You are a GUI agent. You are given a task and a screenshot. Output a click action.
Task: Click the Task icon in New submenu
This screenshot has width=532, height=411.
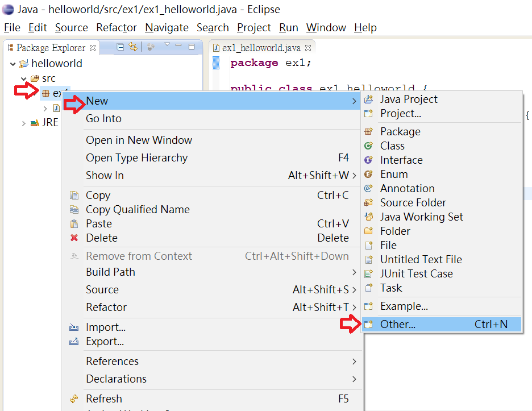pos(368,288)
